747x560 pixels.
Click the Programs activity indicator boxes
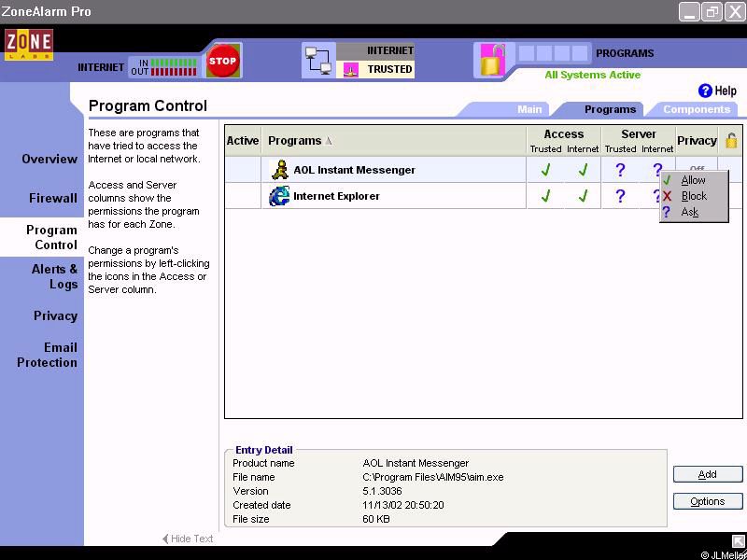[553, 53]
